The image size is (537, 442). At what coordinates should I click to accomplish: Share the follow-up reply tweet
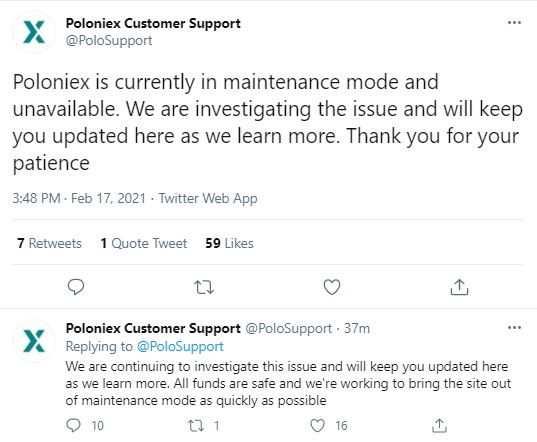tap(439, 426)
